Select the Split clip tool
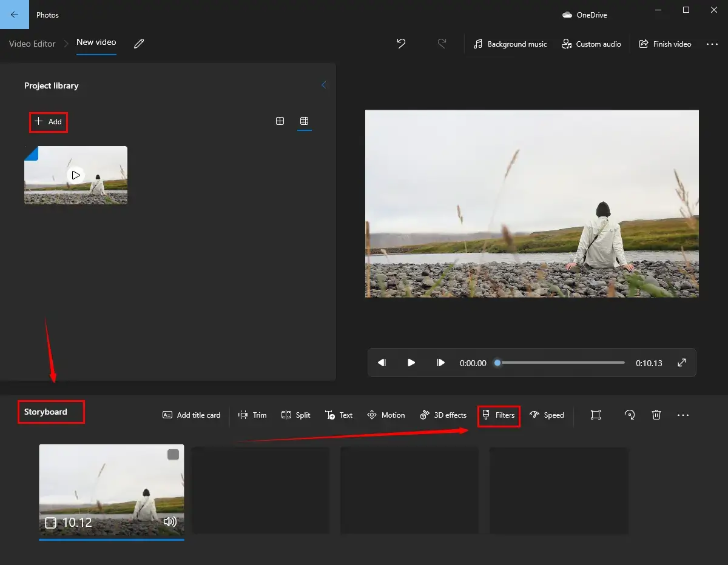This screenshot has height=565, width=728. [295, 415]
